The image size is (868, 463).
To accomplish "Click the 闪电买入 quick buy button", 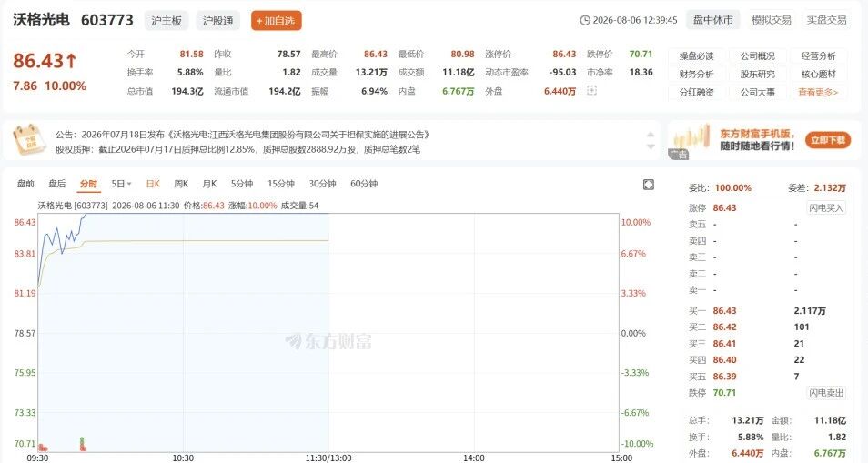I will tap(825, 208).
